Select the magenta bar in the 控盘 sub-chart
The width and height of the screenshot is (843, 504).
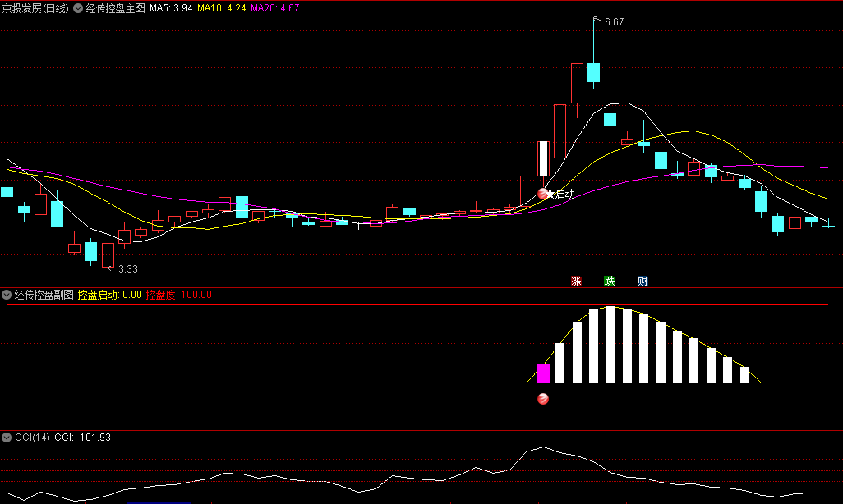coord(544,374)
